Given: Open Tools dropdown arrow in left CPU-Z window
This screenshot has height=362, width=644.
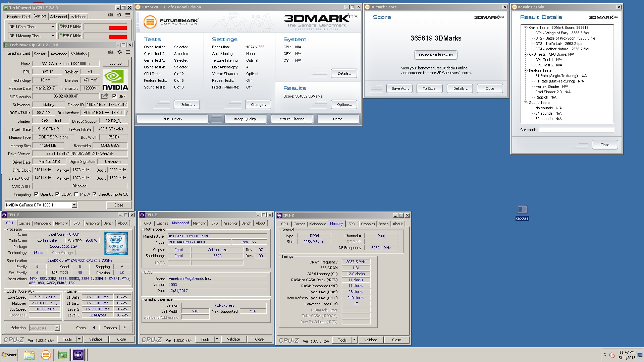Looking at the screenshot, I should point(79,339).
